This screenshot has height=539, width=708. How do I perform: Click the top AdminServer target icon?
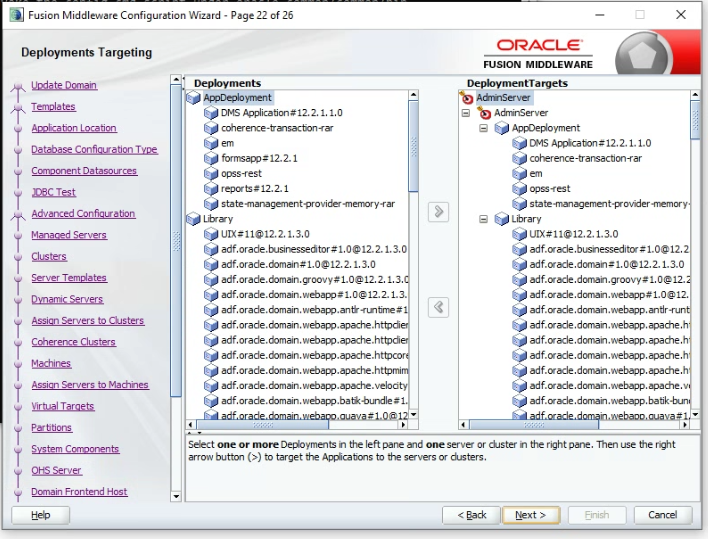click(466, 98)
